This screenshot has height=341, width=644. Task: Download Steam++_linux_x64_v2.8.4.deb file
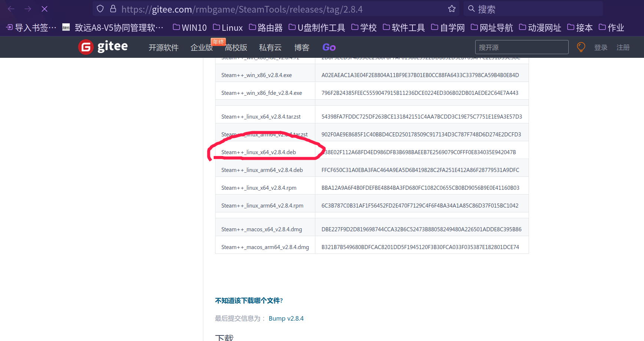coord(258,152)
